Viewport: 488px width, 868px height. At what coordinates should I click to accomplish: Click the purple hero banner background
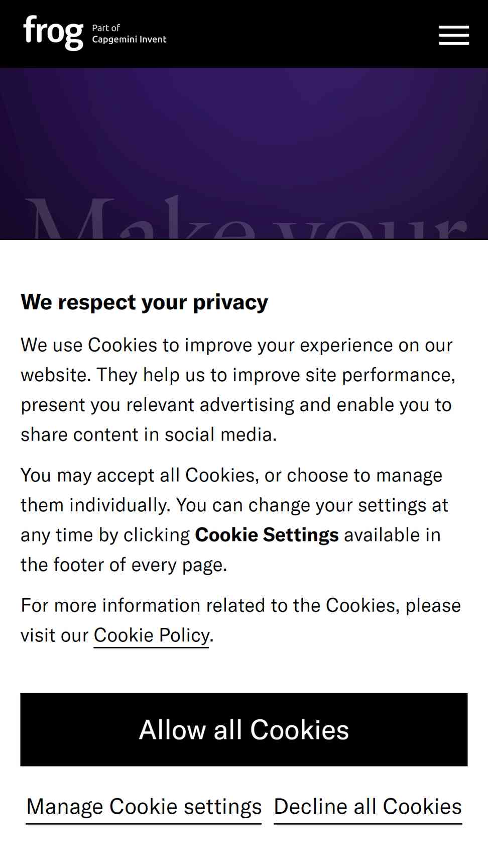click(244, 131)
